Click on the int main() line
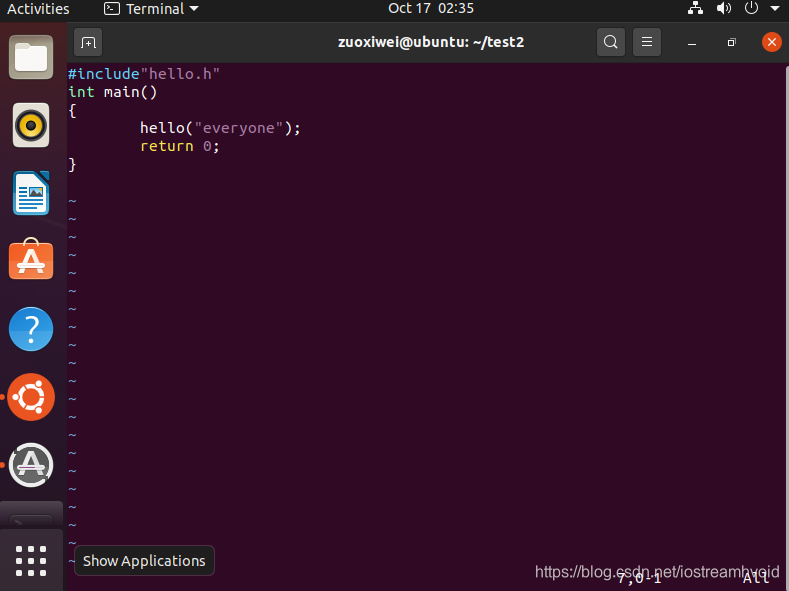 pos(113,92)
